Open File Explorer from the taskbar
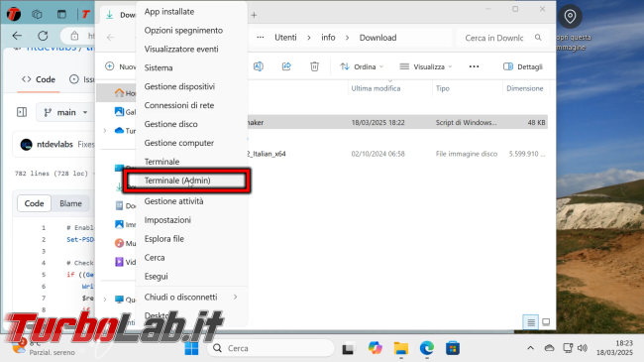Image resolution: width=644 pixels, height=362 pixels. 401,348
